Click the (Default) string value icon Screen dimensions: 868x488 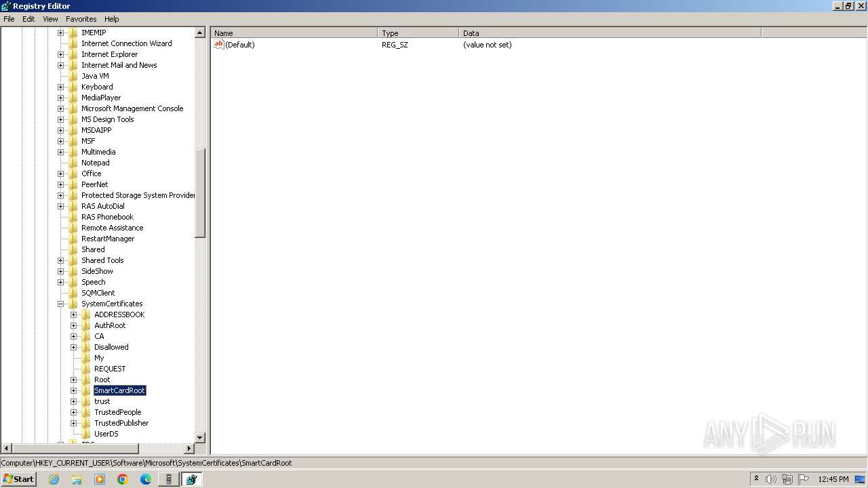[219, 44]
